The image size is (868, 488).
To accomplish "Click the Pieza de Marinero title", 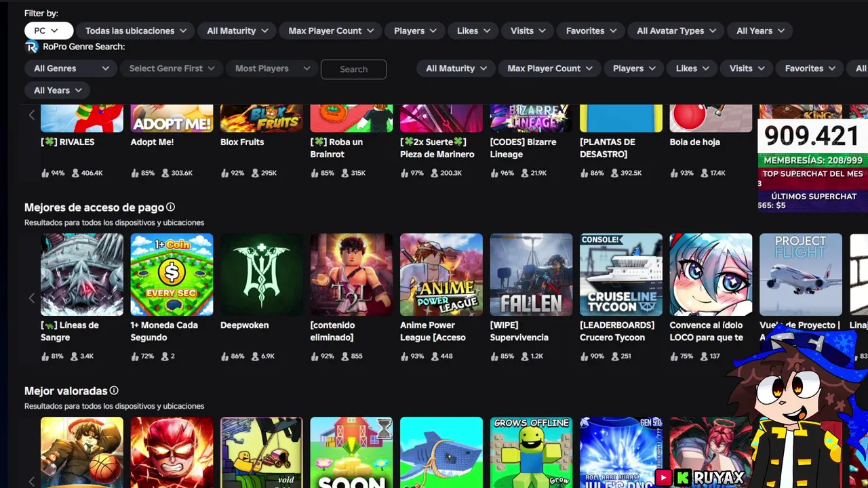I will click(x=437, y=148).
